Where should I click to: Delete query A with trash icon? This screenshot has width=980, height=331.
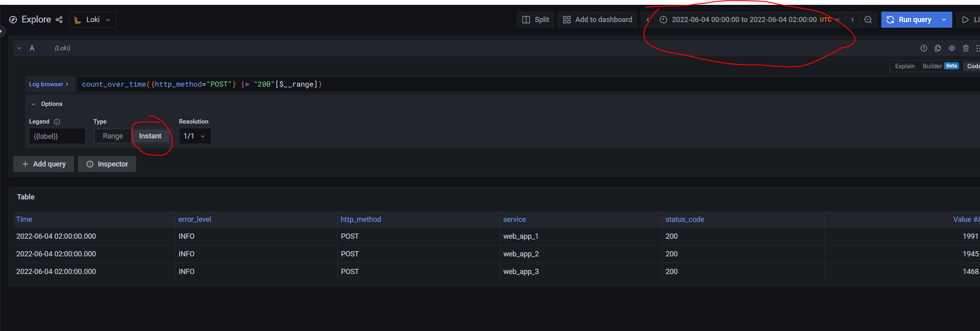966,48
